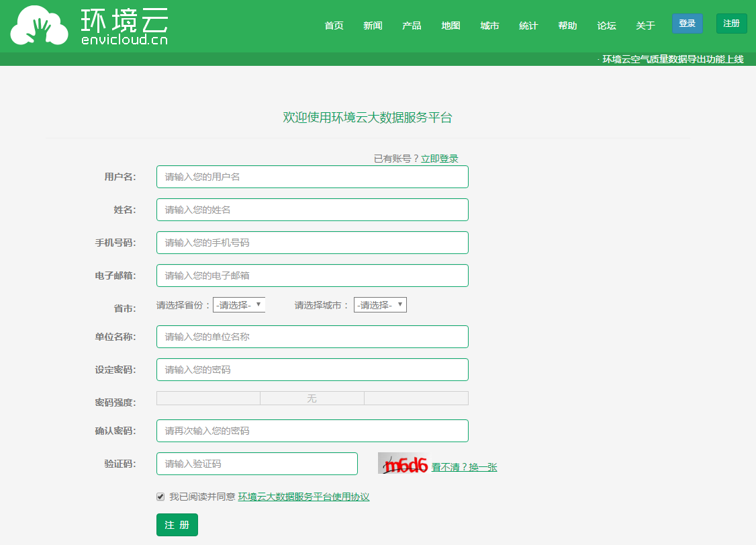Uncheck the 我已阅读并同意 checkbox
The height and width of the screenshot is (545, 756).
(160, 497)
